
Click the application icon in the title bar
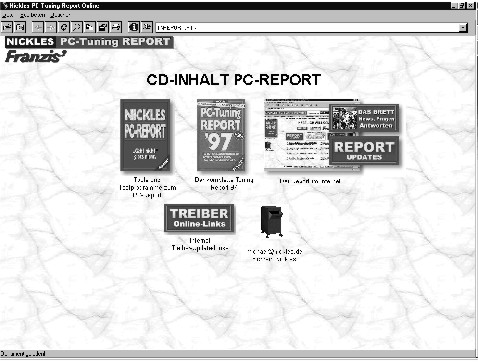coord(5,5)
